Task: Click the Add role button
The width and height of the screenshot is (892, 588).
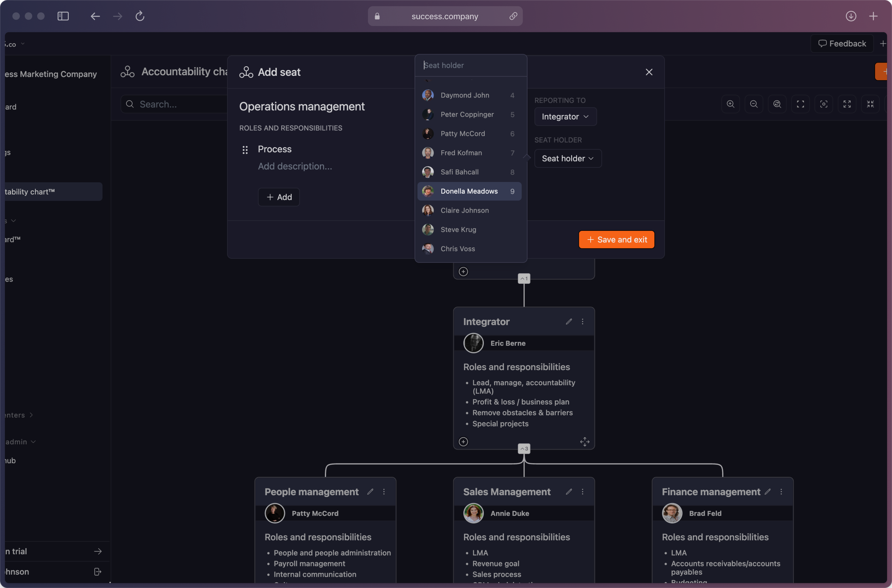Action: coord(278,197)
